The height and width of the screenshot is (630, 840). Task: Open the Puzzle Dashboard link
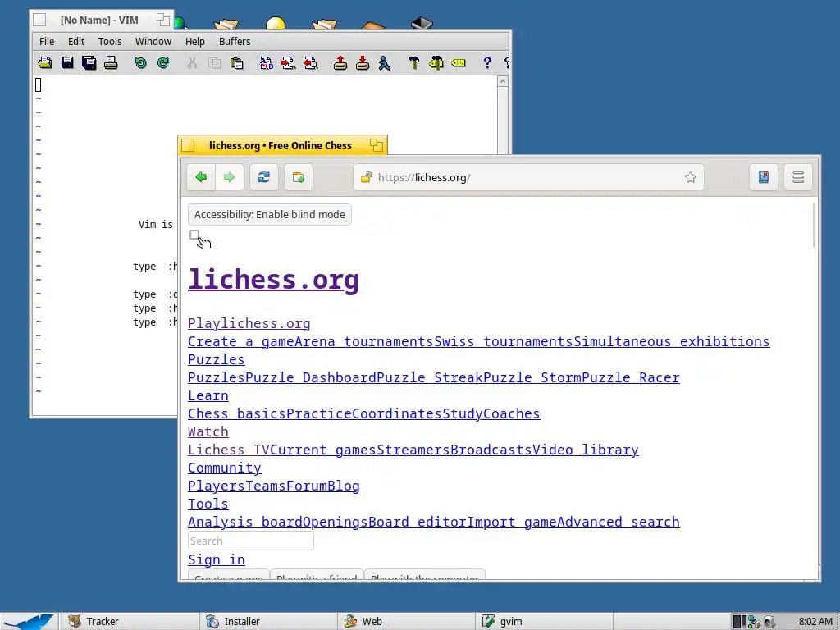(x=311, y=377)
